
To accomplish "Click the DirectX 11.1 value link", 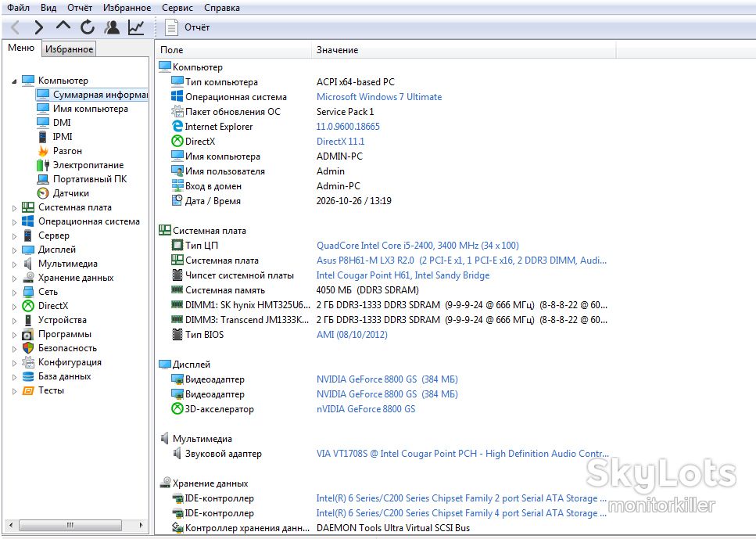I will (x=340, y=142).
